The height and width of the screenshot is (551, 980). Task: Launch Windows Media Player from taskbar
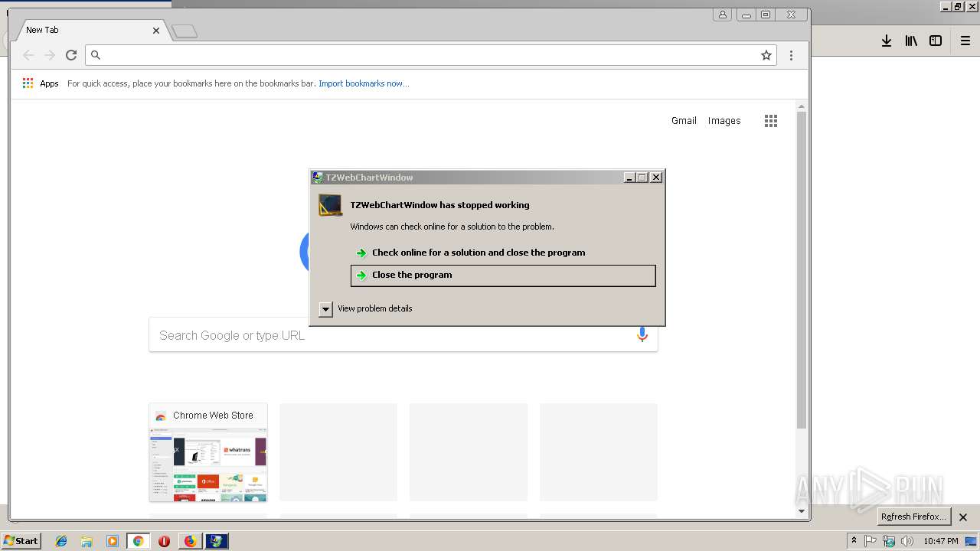pos(113,541)
